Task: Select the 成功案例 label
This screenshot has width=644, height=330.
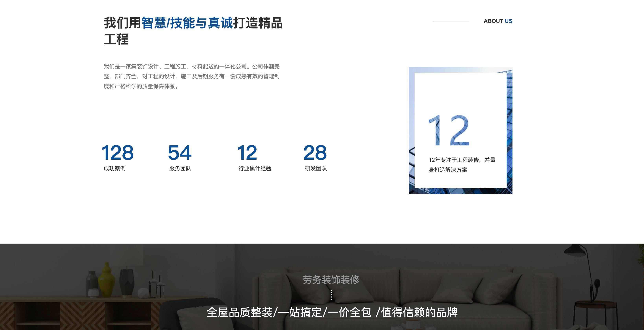Action: click(x=114, y=168)
